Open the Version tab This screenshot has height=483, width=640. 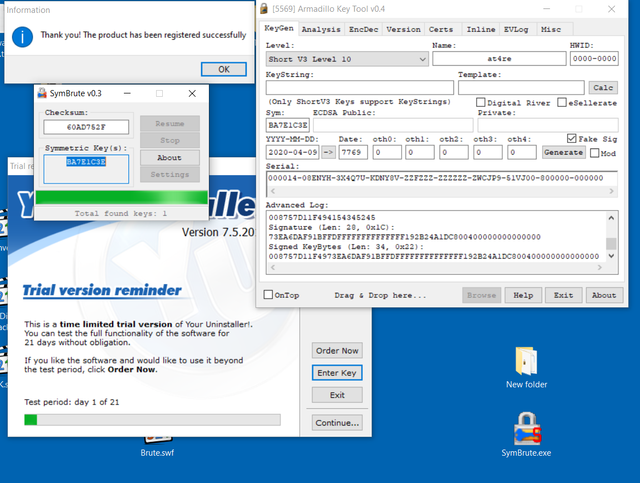[403, 29]
